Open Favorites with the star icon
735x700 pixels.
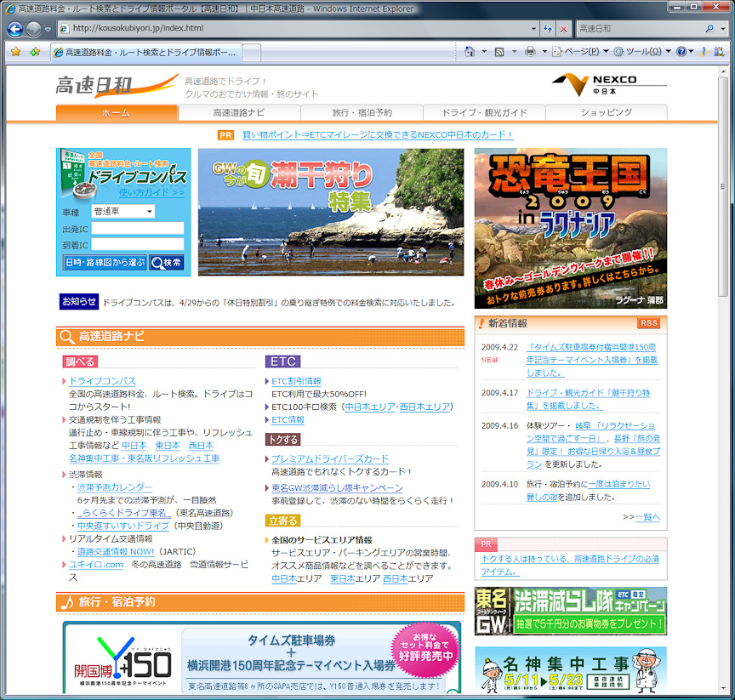click(15, 52)
